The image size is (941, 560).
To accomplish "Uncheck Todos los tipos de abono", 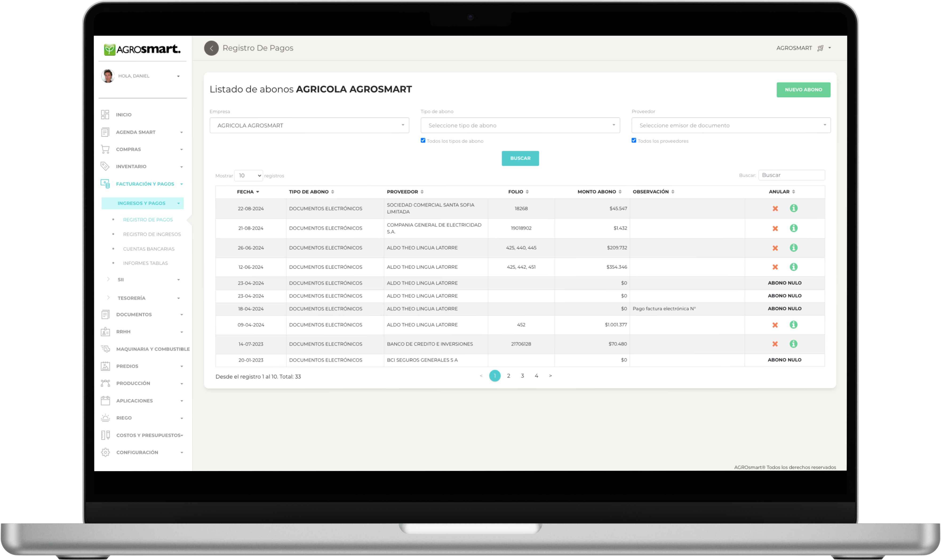I will click(423, 140).
